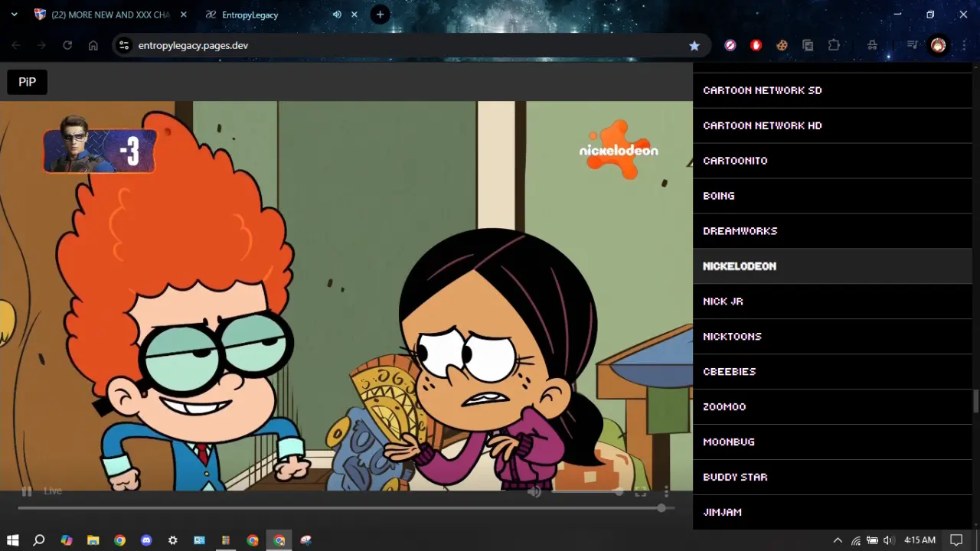Open the copy-pages extension icon

pyautogui.click(x=808, y=45)
